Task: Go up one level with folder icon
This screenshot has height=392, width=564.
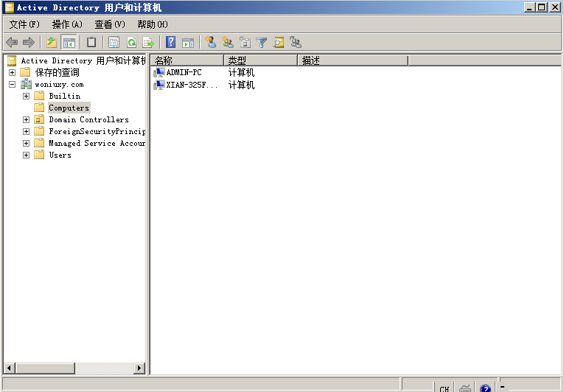Action: [x=52, y=43]
